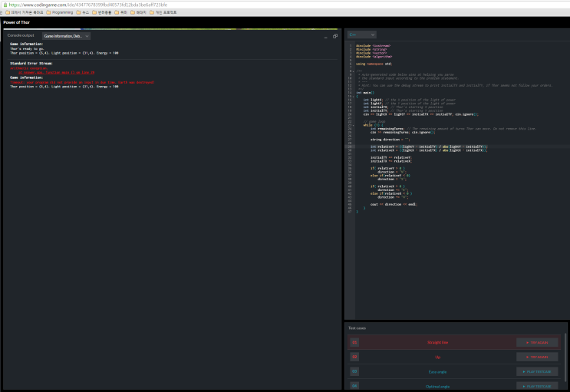Select the 'Straight line' test case name
Image resolution: width=570 pixels, height=392 pixels.
pyautogui.click(x=438, y=343)
